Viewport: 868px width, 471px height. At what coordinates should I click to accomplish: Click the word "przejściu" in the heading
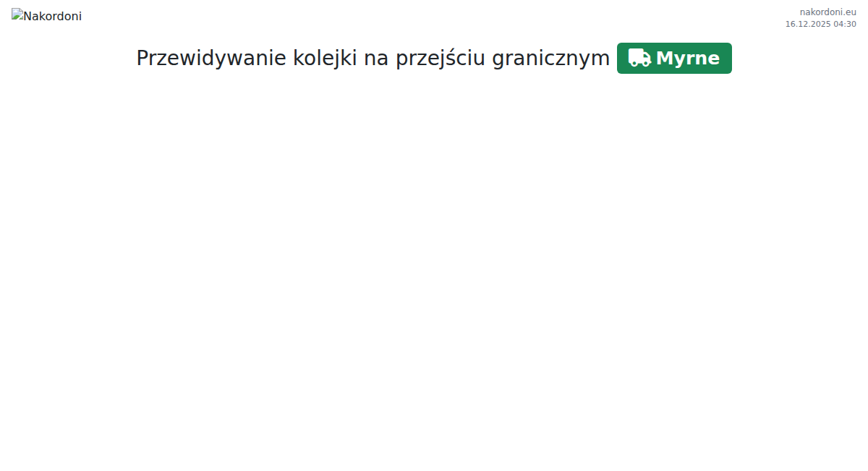coord(440,59)
